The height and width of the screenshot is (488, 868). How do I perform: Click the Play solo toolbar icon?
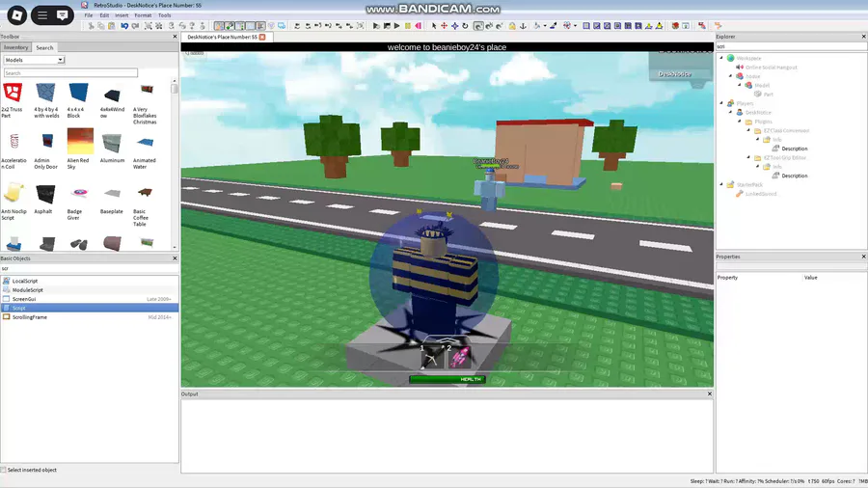pos(376,26)
